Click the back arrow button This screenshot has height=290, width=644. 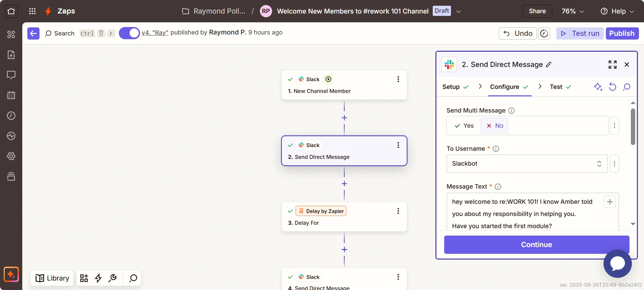pos(33,33)
